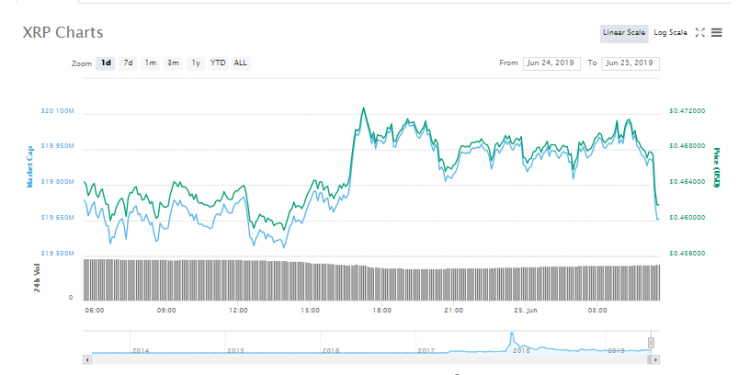Switch to Log Scale
Screen dimensions: 750x375
click(x=670, y=33)
